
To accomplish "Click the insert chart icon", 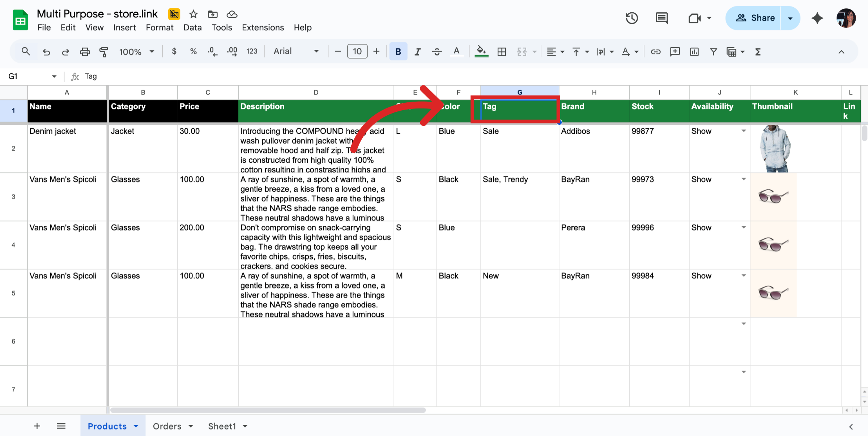I will click(x=694, y=52).
